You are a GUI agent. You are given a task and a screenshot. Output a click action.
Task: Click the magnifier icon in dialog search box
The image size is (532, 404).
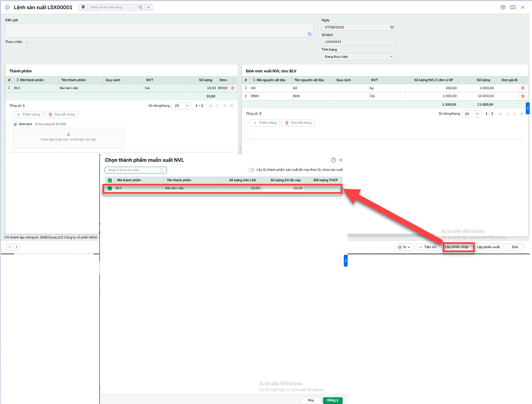pos(161,170)
